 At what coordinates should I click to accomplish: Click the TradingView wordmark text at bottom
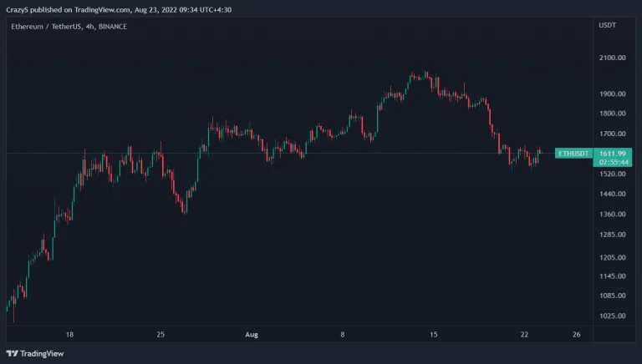pos(44,353)
